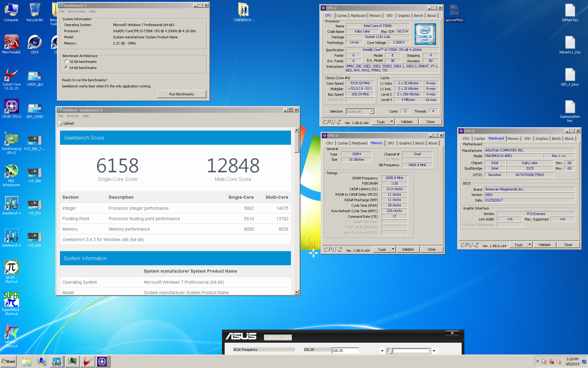
Task: Launch MSI Afterburner desktop shortcut
Action: pyautogui.click(x=11, y=175)
